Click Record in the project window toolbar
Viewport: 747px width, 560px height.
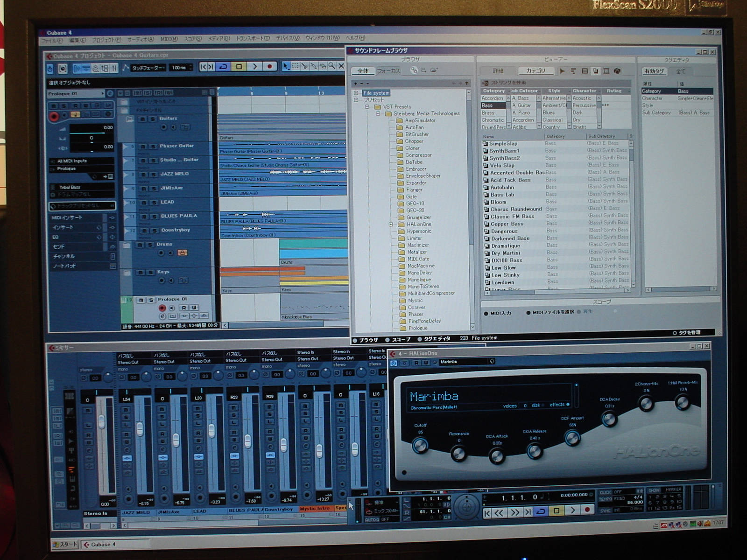(x=269, y=67)
